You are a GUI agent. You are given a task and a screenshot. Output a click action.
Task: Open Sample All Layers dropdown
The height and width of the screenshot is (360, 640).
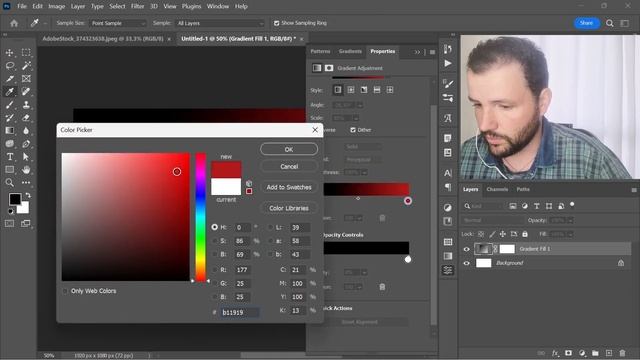coord(220,23)
